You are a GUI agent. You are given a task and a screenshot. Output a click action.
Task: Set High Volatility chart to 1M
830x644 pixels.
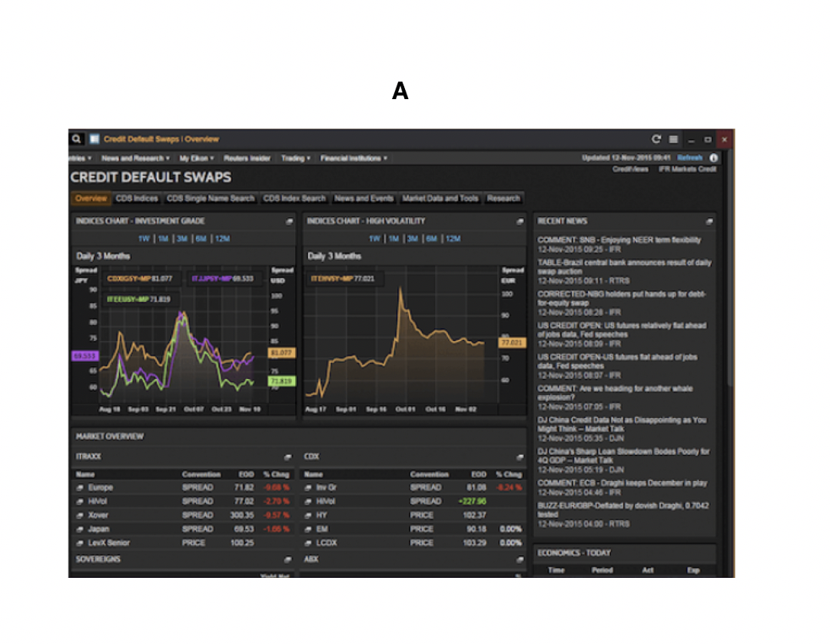point(393,239)
